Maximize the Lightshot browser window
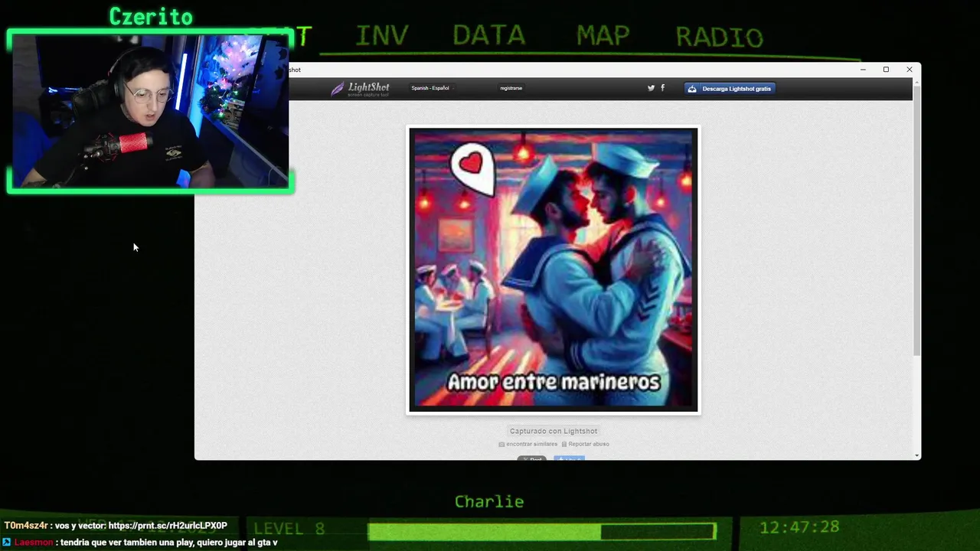Image resolution: width=980 pixels, height=551 pixels. click(x=886, y=70)
